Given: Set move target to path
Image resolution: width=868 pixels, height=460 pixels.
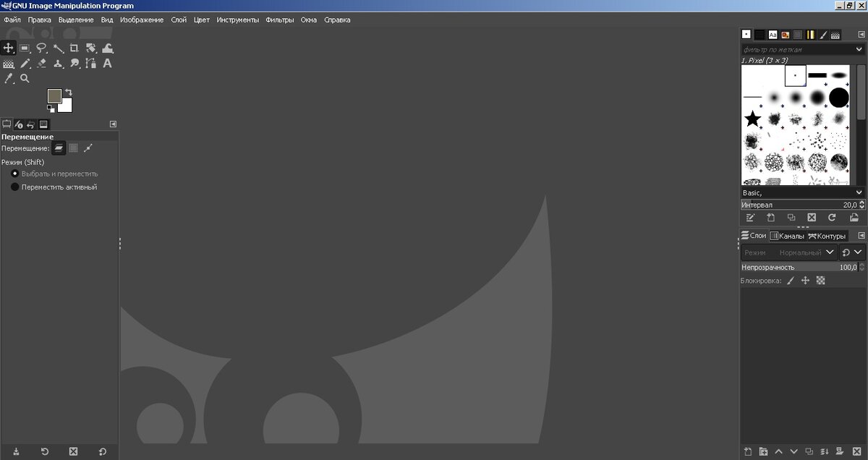Looking at the screenshot, I should (88, 148).
